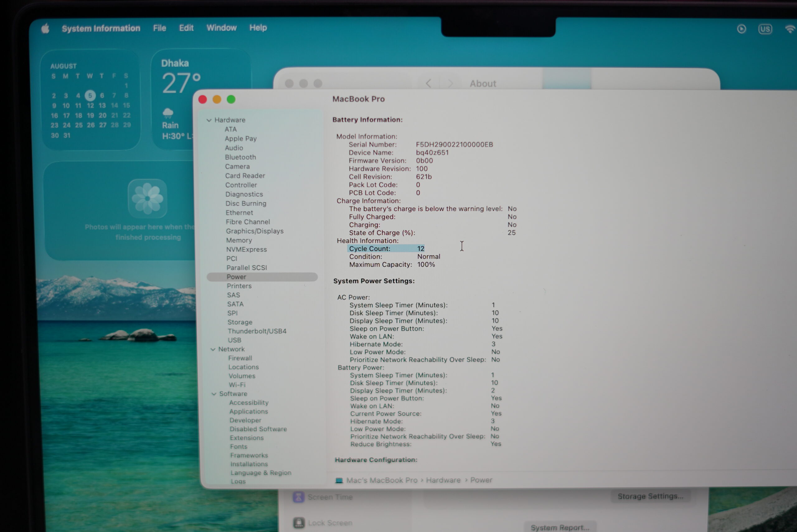The height and width of the screenshot is (532, 797).
Task: Click the Storage Settings... button
Action: [x=650, y=496]
